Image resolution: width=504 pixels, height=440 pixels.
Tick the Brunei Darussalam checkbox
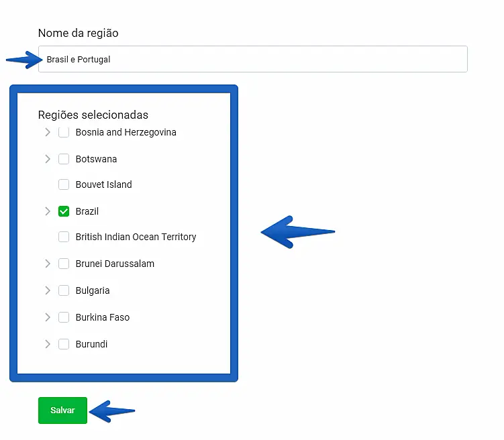tap(64, 264)
